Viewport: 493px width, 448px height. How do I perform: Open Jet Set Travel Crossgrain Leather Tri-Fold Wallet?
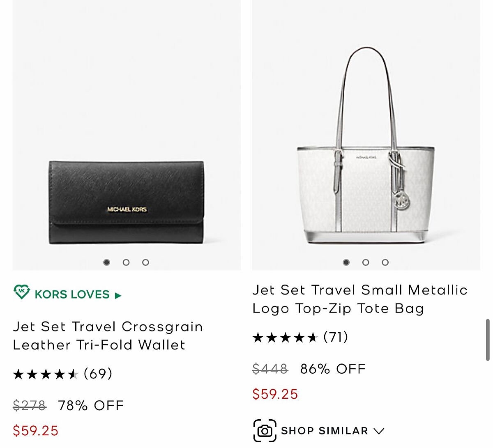(108, 335)
